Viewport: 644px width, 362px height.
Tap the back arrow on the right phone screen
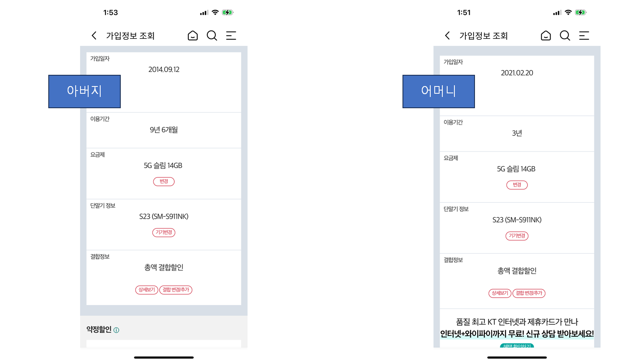click(x=447, y=35)
